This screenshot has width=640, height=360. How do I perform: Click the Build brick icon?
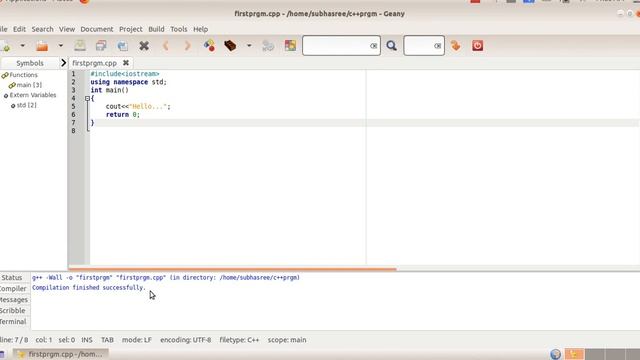230,46
